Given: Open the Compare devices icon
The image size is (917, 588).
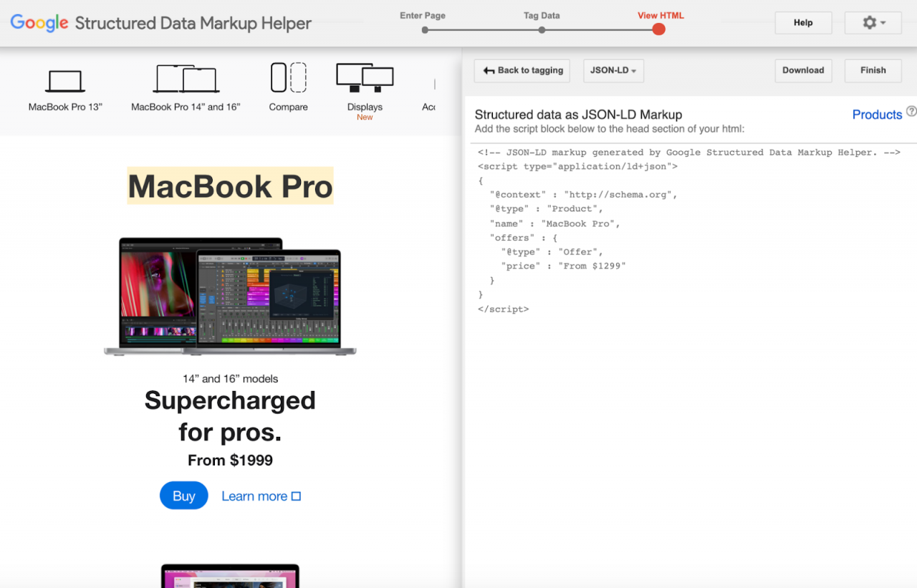Looking at the screenshot, I should pyautogui.click(x=289, y=77).
